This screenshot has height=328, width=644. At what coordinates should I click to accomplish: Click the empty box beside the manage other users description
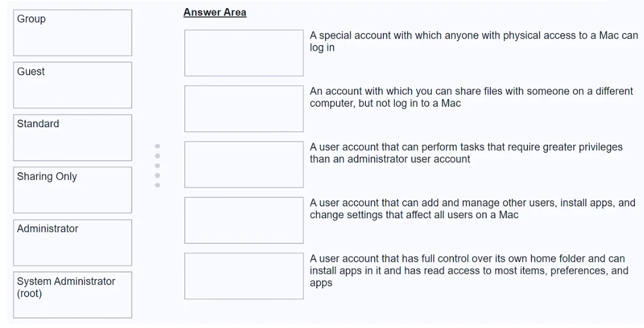point(244,220)
